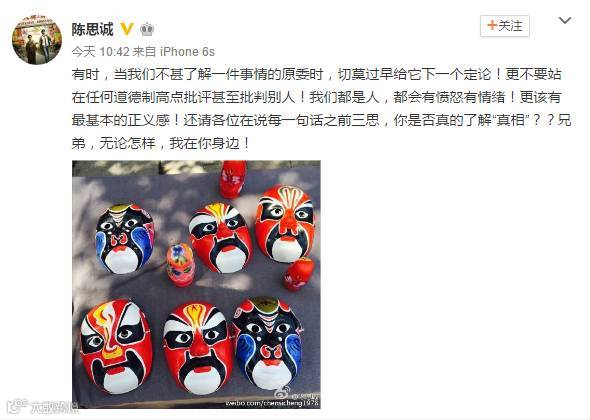Click the top-left blue and black mask
Screen dimensions: 590x420
click(x=125, y=239)
